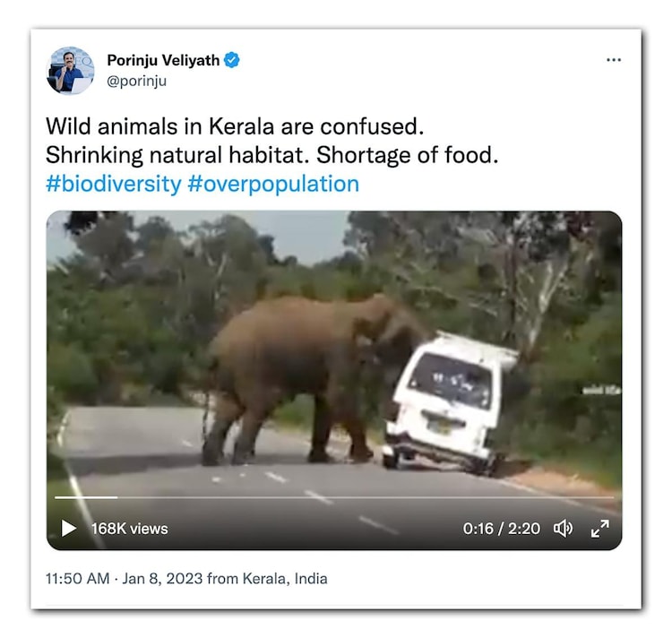This screenshot has width=672, height=638.
Task: Click the 0:16 / 2:20 time display
Action: point(501,529)
